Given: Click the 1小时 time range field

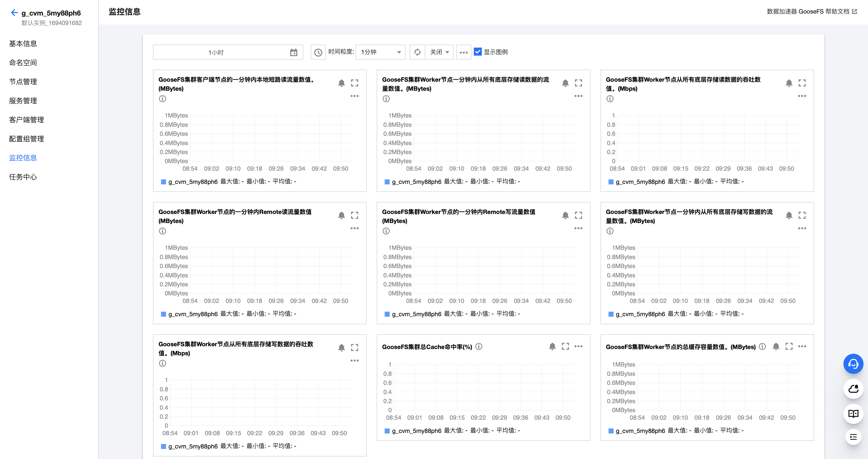Looking at the screenshot, I should [216, 52].
